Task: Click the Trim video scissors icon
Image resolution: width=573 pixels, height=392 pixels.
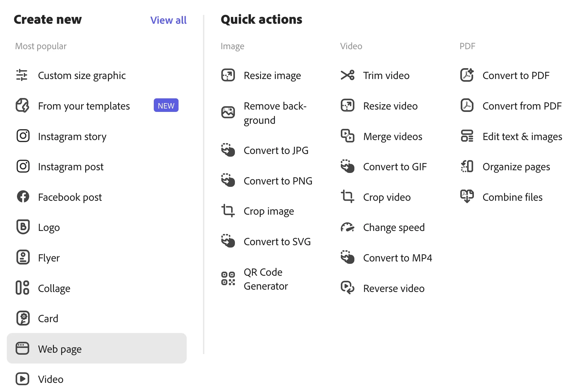Action: [347, 75]
